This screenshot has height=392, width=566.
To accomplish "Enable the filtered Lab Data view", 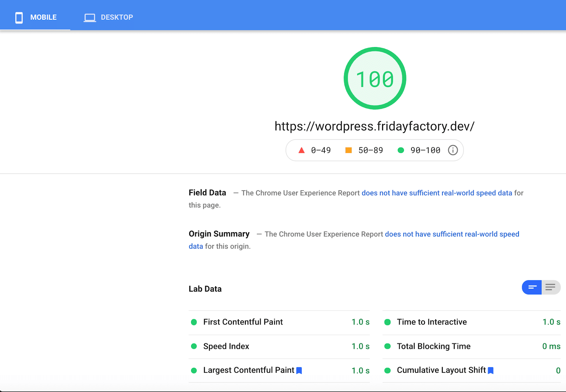I will (531, 287).
